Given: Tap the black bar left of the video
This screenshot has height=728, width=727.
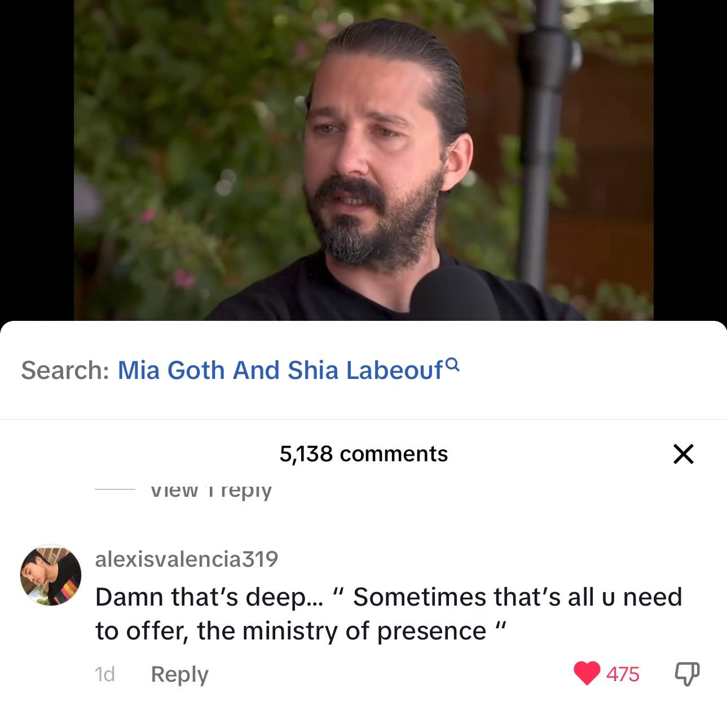Looking at the screenshot, I should (37, 160).
